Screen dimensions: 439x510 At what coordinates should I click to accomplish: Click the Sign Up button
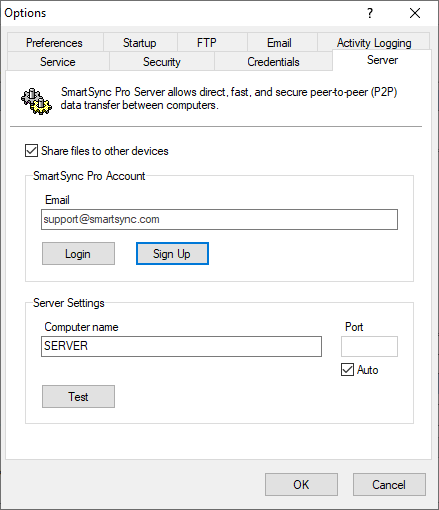tap(172, 254)
